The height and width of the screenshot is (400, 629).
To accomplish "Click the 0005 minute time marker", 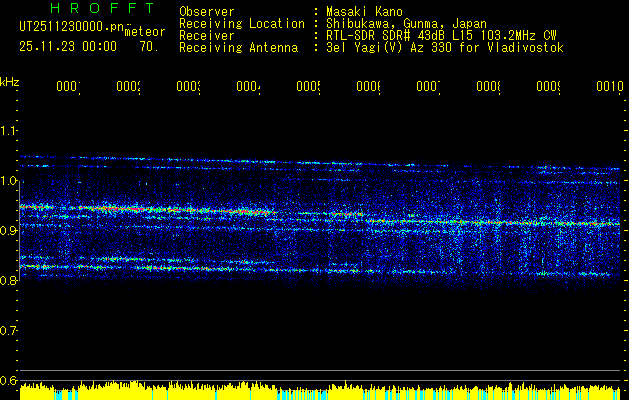I will click(x=308, y=86).
